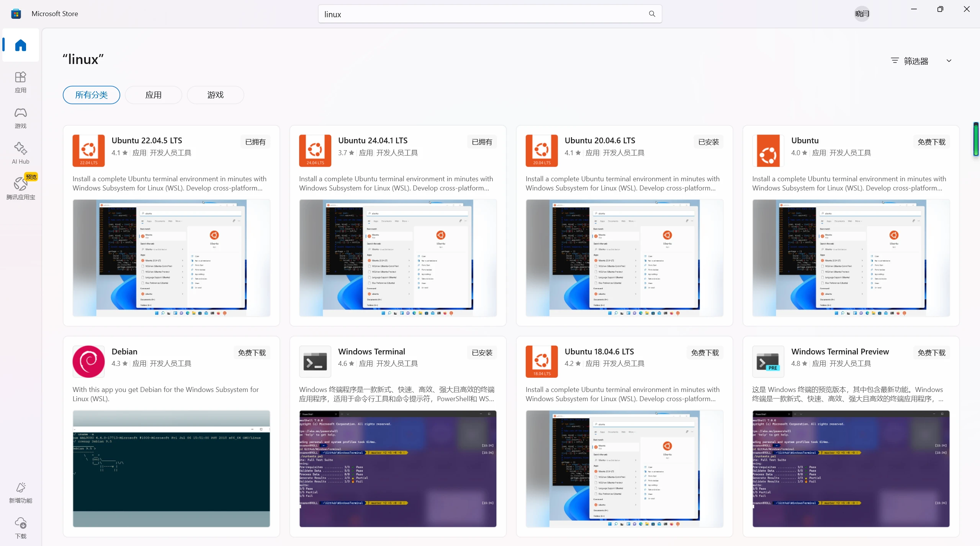Open the plain Ubuntu screenshot thumbnail
Image resolution: width=980 pixels, height=546 pixels.
[851, 258]
